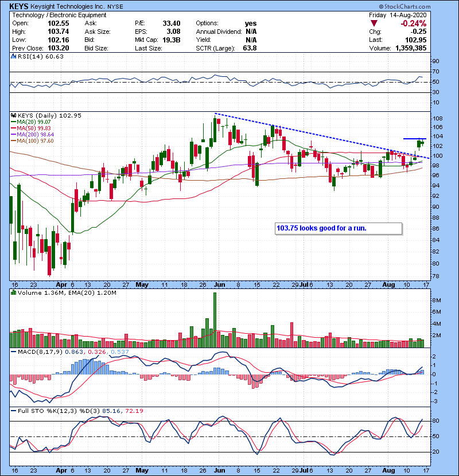Click the High price 103.74
Viewport: 459px width, 476px height.
click(59, 32)
